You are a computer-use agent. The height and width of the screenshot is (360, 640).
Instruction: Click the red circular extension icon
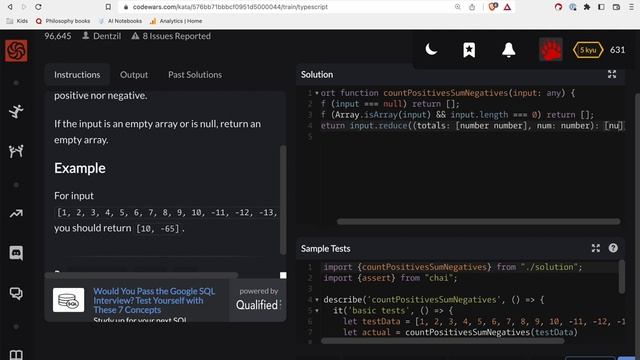pyautogui.click(x=558, y=7)
